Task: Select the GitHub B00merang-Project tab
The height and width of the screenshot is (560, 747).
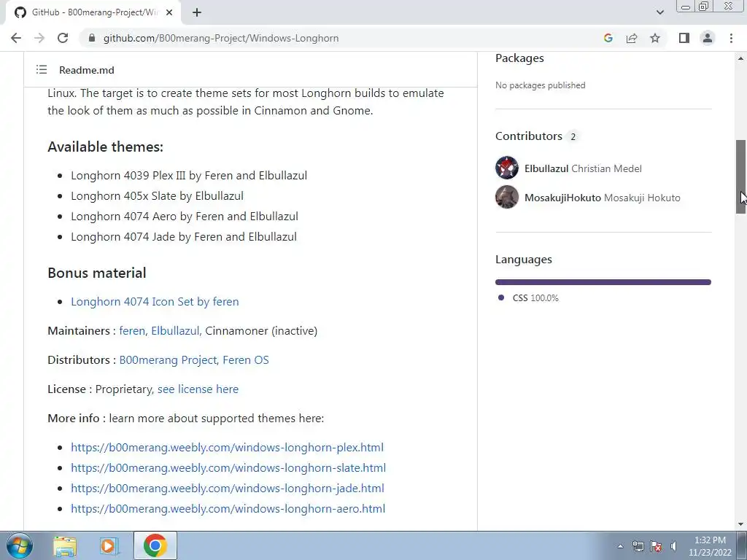Action: (93, 12)
